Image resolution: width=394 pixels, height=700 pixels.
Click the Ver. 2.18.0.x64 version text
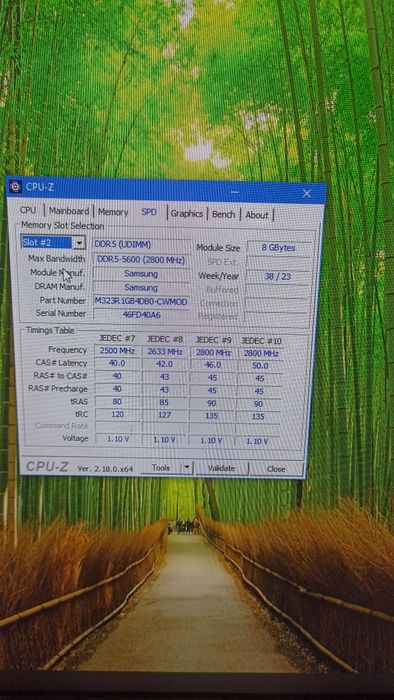[105, 469]
